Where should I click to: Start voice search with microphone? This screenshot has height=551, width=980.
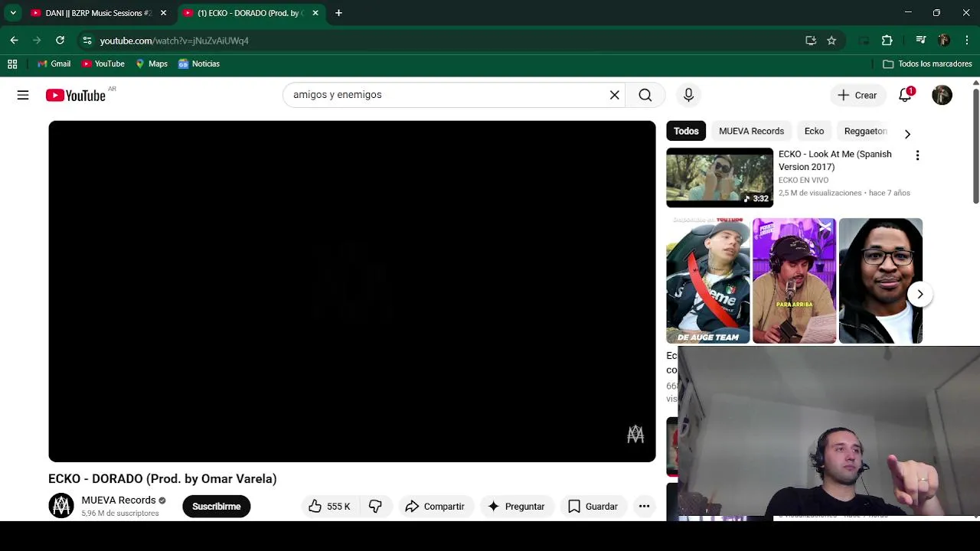click(x=688, y=95)
